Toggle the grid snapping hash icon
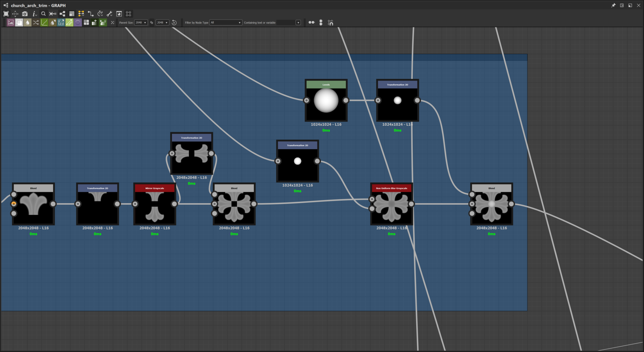This screenshot has width=644, height=352. click(x=128, y=14)
